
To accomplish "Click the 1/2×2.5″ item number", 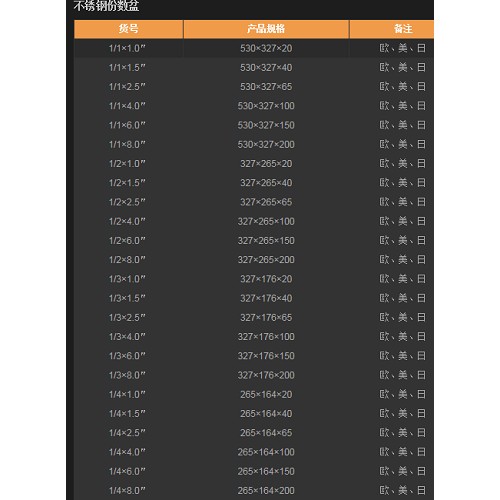I will click(x=127, y=202).
